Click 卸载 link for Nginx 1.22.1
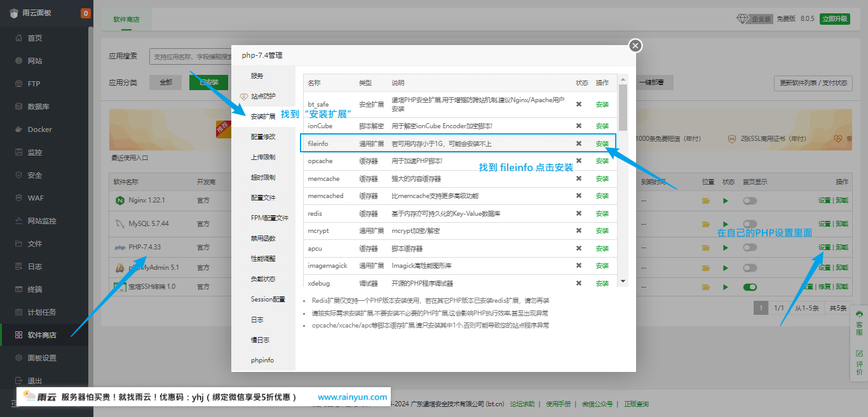The height and width of the screenshot is (417, 868). tap(842, 201)
